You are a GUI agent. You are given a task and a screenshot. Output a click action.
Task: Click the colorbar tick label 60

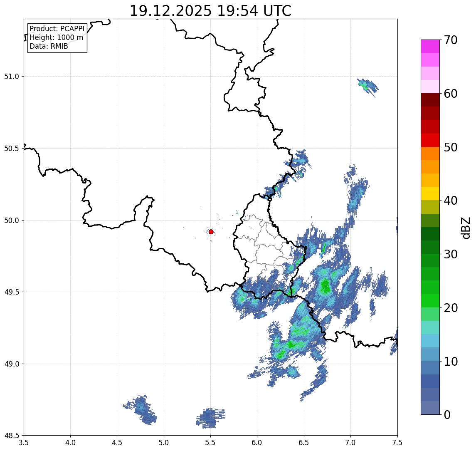point(451,94)
